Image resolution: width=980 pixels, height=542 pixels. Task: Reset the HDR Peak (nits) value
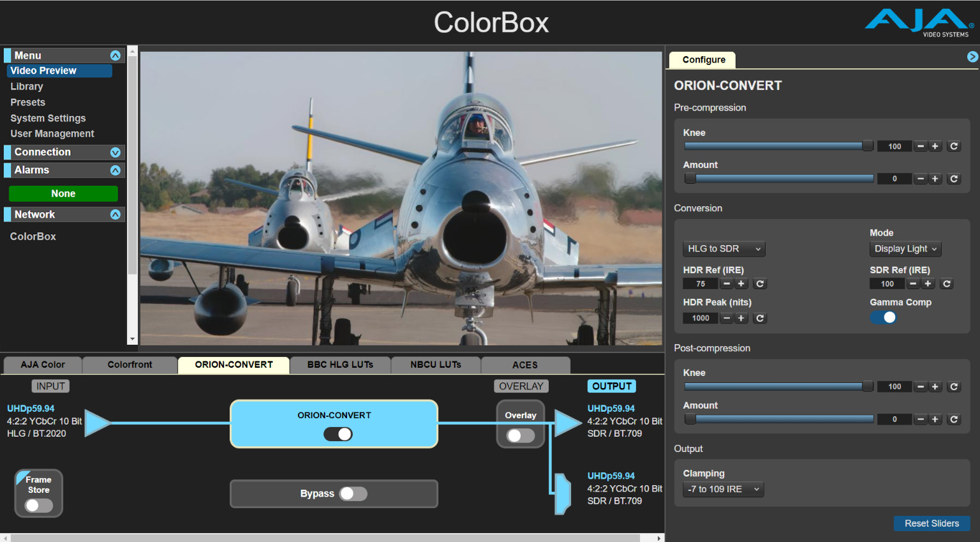[x=759, y=318]
